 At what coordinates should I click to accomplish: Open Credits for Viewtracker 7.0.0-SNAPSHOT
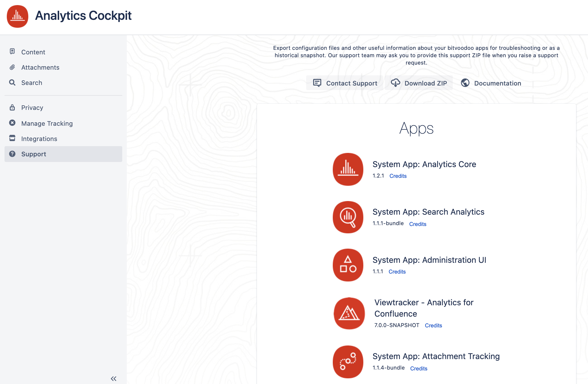pyautogui.click(x=433, y=325)
